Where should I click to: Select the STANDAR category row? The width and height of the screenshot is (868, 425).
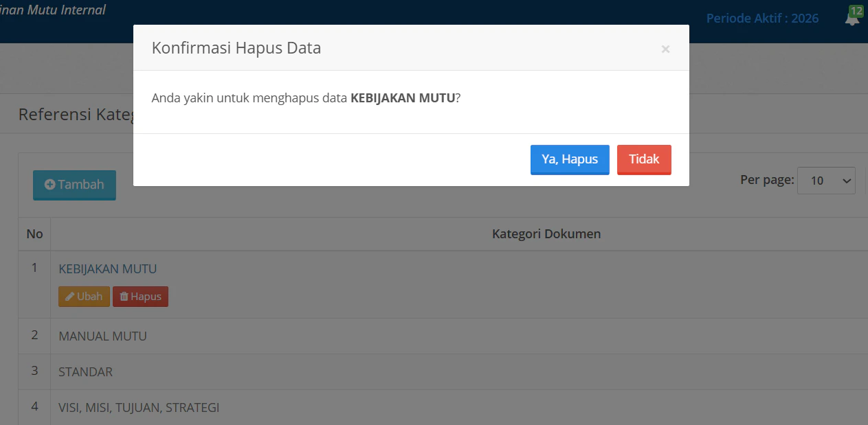[x=85, y=371]
